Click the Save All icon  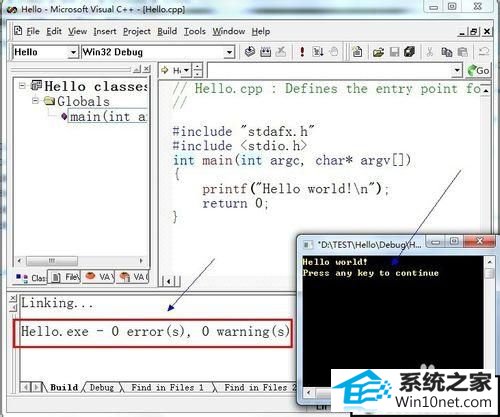(410, 52)
